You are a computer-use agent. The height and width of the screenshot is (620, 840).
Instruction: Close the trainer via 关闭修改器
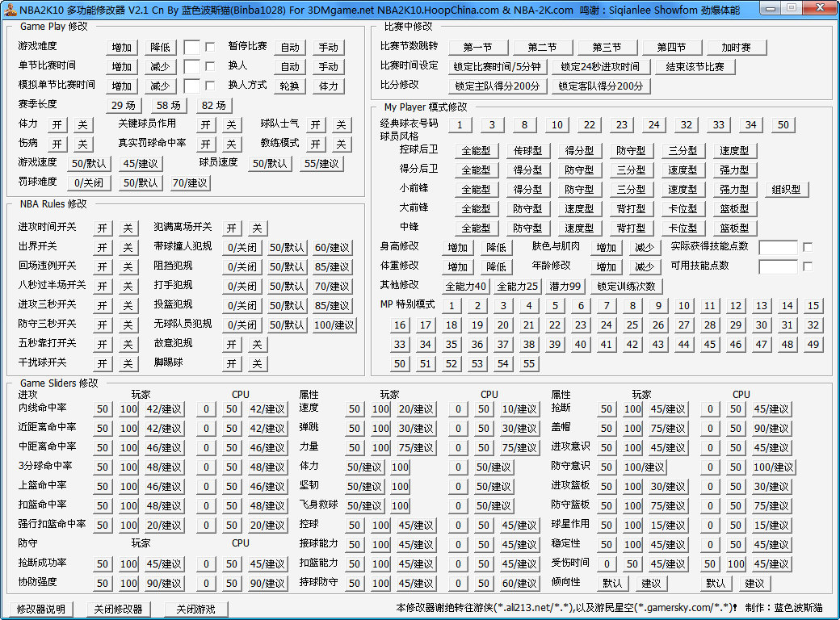click(x=118, y=609)
